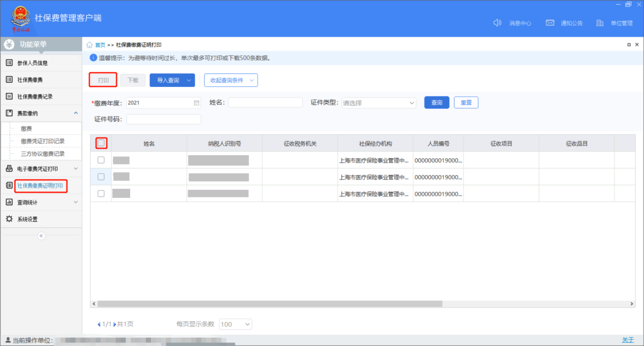The width and height of the screenshot is (644, 346).
Task: Go to next page arrow in pagination
Action: point(115,324)
